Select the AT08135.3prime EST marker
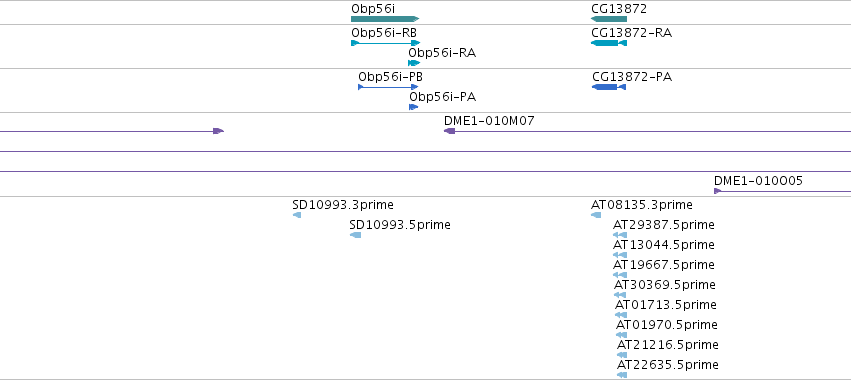 (x=596, y=215)
